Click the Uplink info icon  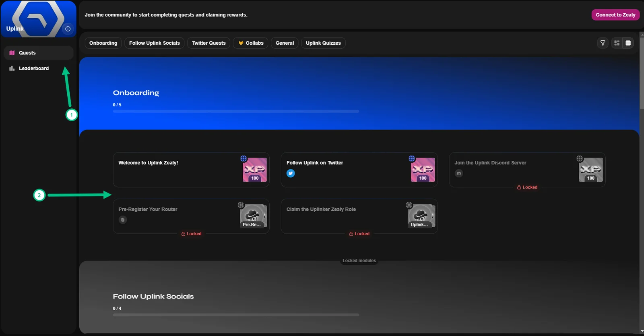tap(68, 29)
